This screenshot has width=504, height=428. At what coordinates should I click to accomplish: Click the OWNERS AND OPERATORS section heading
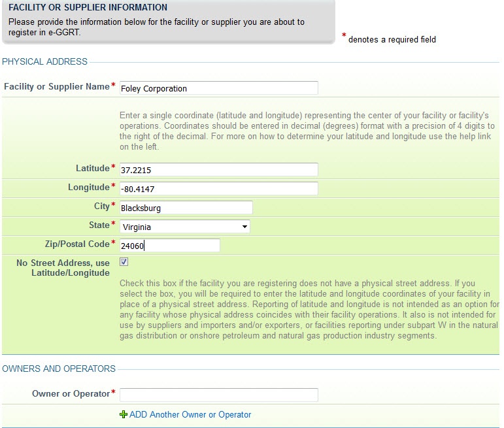(x=59, y=369)
